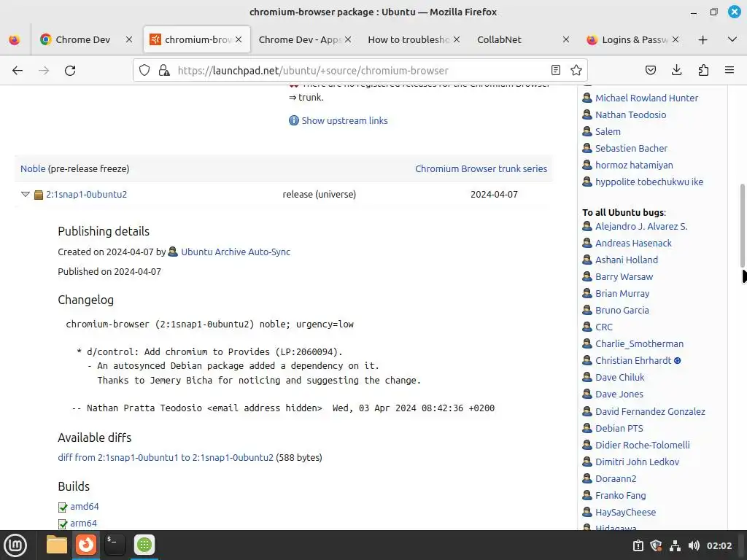The width and height of the screenshot is (747, 560).
Task: Open the extensions menu
Action: click(x=703, y=71)
